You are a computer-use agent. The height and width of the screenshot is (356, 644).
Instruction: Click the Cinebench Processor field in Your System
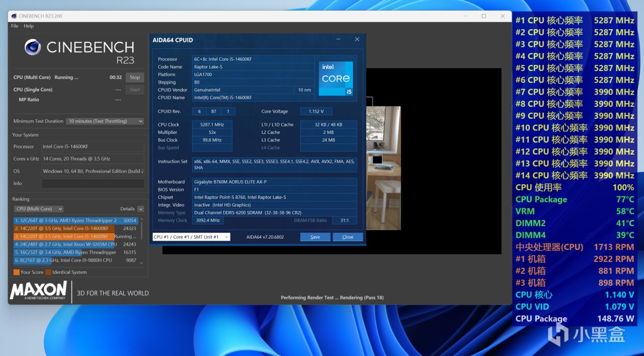[93, 147]
